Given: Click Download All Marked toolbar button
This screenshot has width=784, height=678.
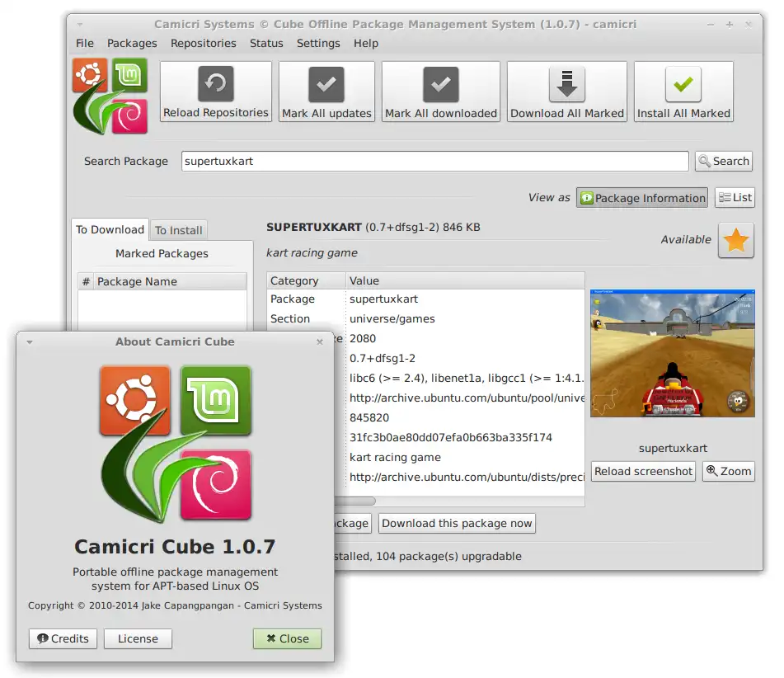Looking at the screenshot, I should 566,92.
